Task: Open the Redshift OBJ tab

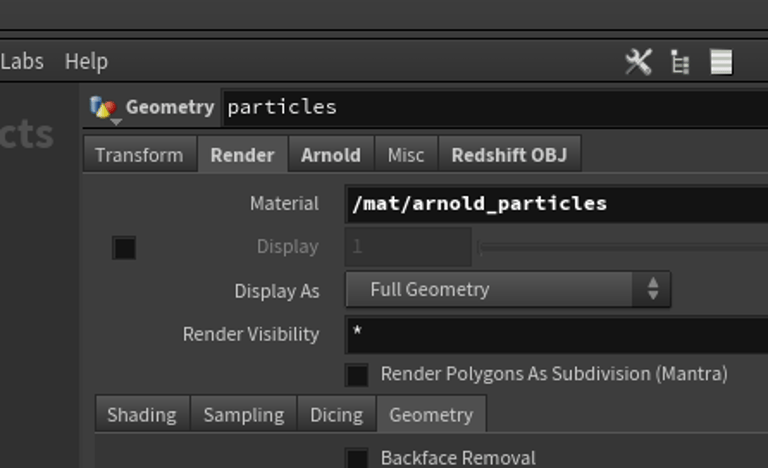Action: (509, 155)
